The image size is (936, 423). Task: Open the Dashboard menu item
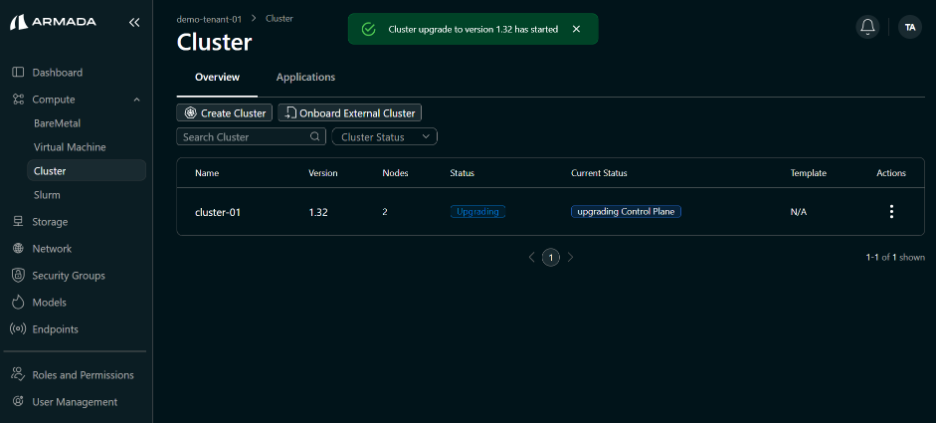[x=57, y=72]
